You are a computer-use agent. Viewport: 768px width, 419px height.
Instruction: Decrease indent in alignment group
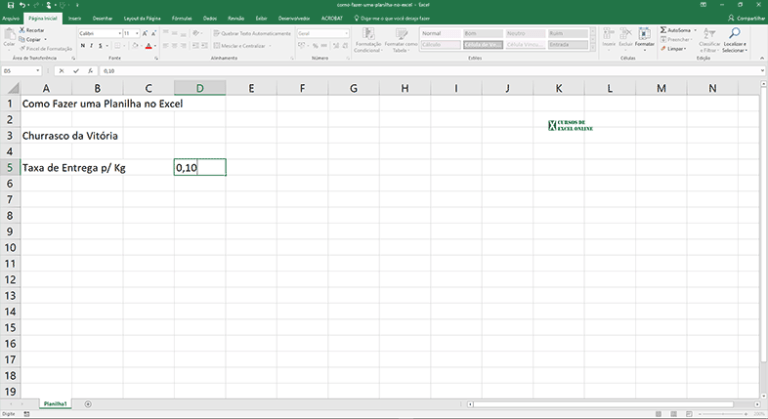click(x=195, y=46)
